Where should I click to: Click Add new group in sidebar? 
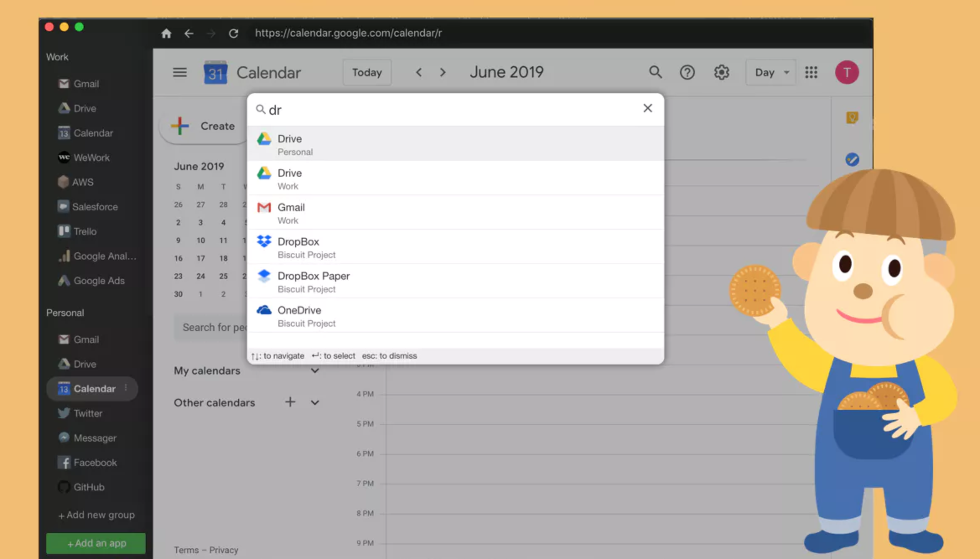(96, 515)
